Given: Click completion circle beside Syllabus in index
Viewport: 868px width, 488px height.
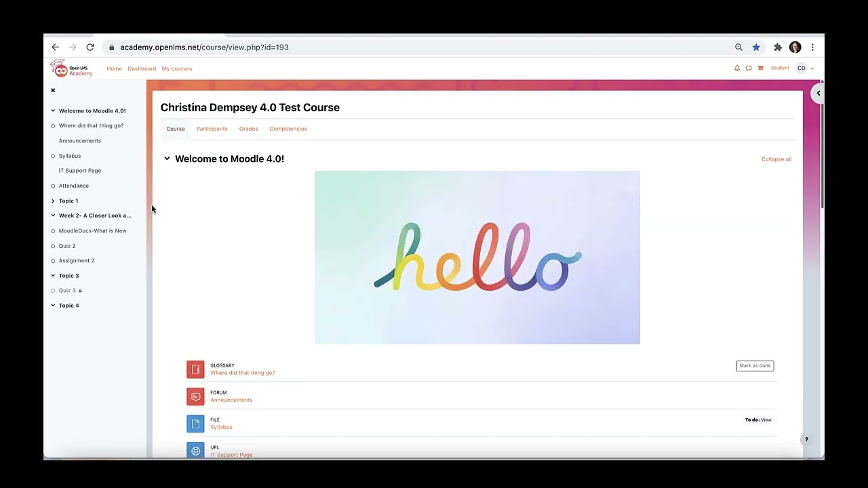Looking at the screenshot, I should [53, 156].
